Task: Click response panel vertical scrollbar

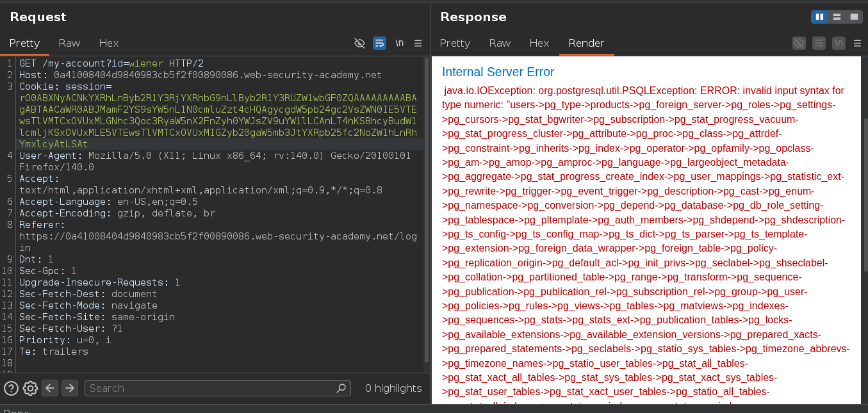Action: pyautogui.click(x=864, y=195)
